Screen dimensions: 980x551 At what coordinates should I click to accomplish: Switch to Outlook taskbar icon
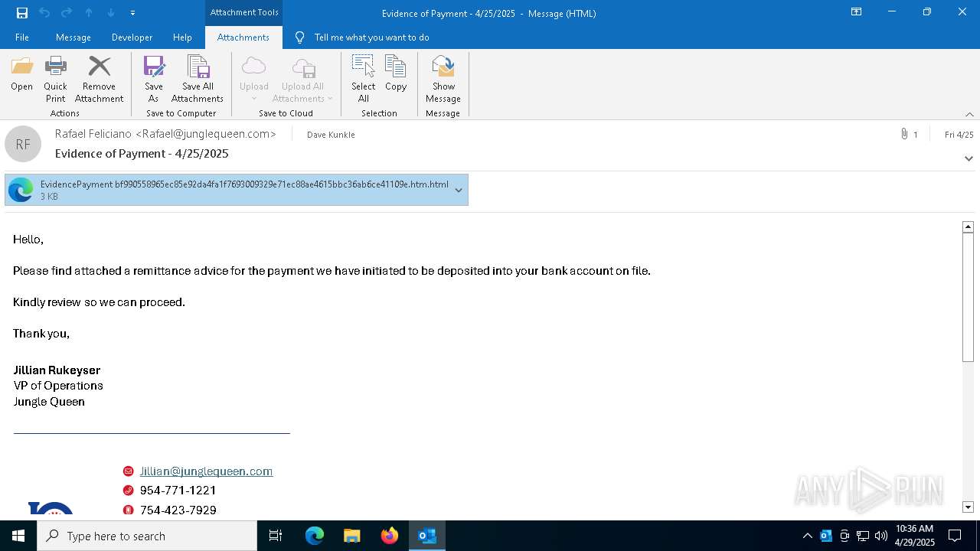426,536
